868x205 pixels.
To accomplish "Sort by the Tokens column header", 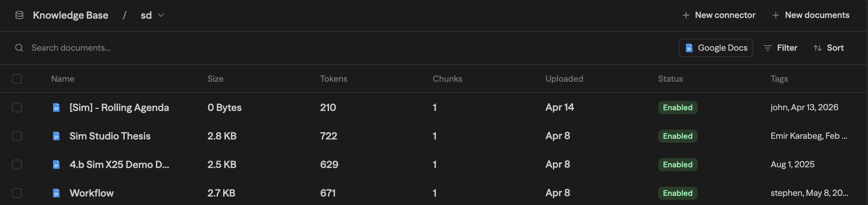I will 333,79.
